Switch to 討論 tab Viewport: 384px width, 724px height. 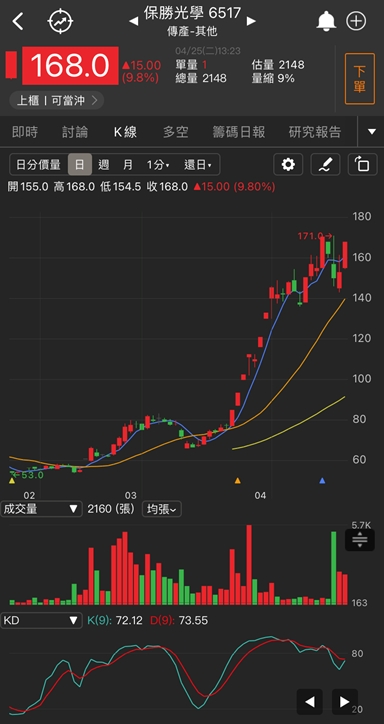[75, 132]
